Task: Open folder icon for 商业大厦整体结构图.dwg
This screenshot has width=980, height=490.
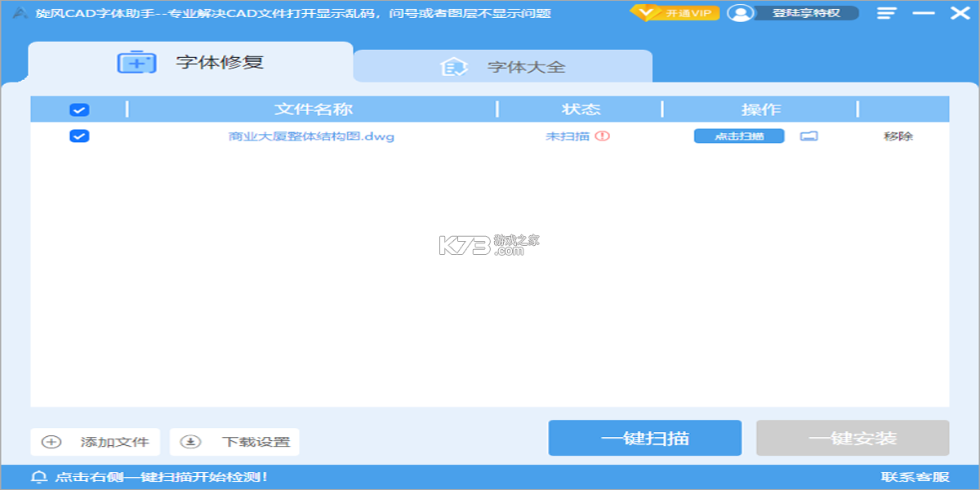Action: (x=808, y=136)
